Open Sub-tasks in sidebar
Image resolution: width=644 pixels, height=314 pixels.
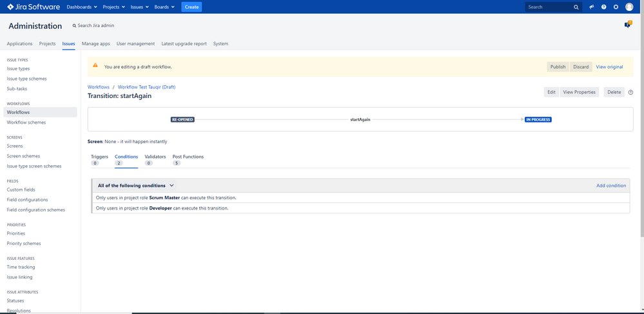17,88
